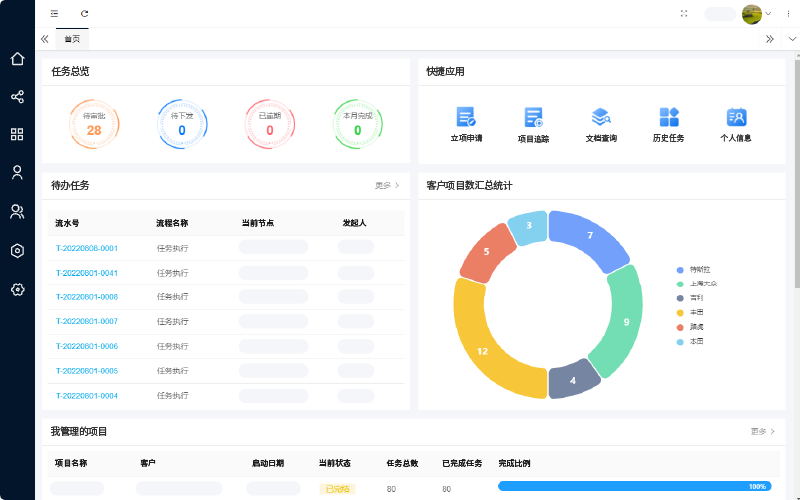Switch to the 首页 tab

point(72,39)
